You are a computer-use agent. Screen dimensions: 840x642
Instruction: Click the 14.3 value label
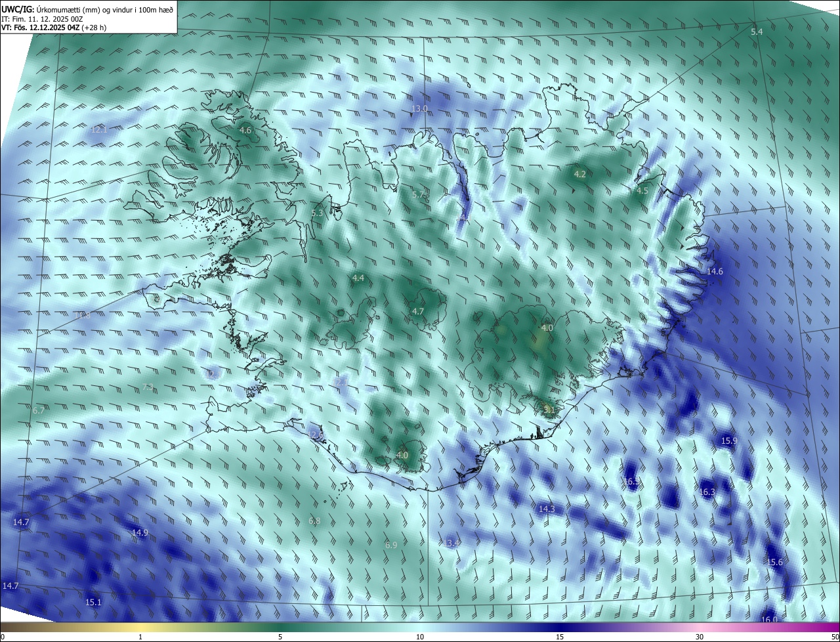(x=547, y=509)
